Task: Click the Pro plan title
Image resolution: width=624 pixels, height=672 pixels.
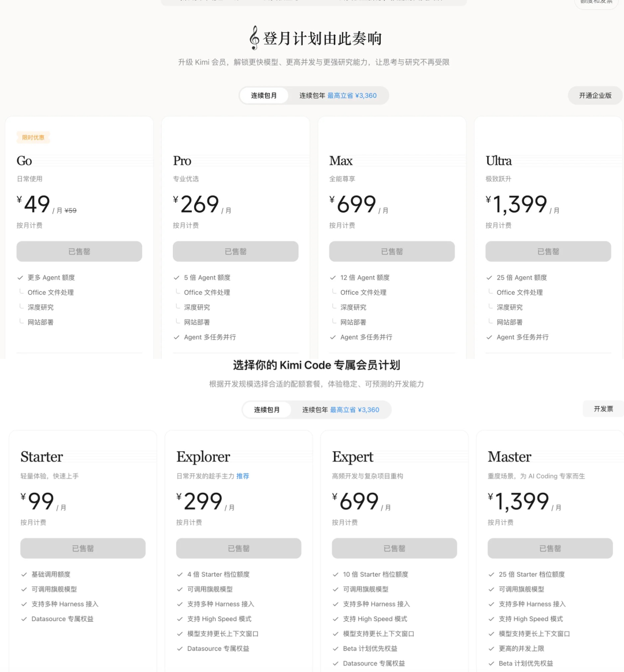Action: click(x=182, y=161)
